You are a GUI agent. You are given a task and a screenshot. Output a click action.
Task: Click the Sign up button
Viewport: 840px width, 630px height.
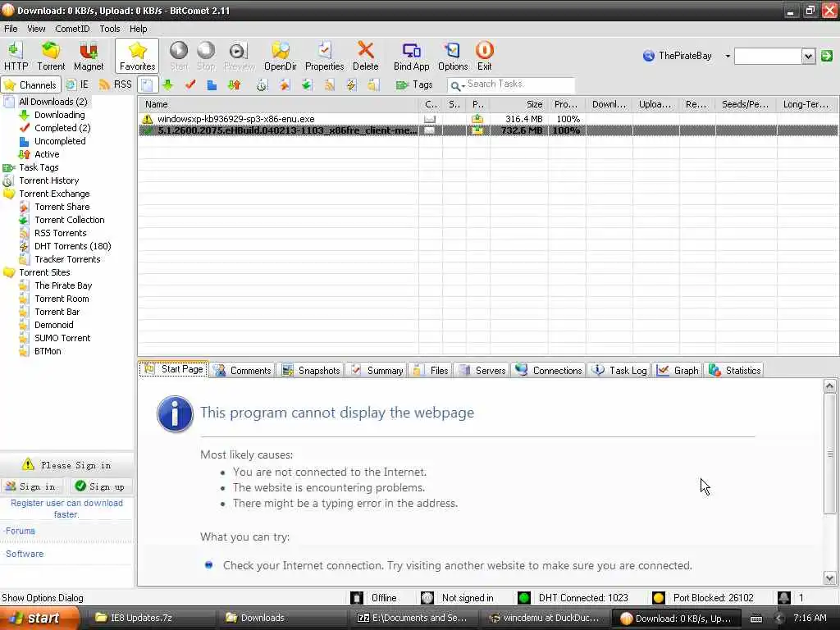click(101, 486)
